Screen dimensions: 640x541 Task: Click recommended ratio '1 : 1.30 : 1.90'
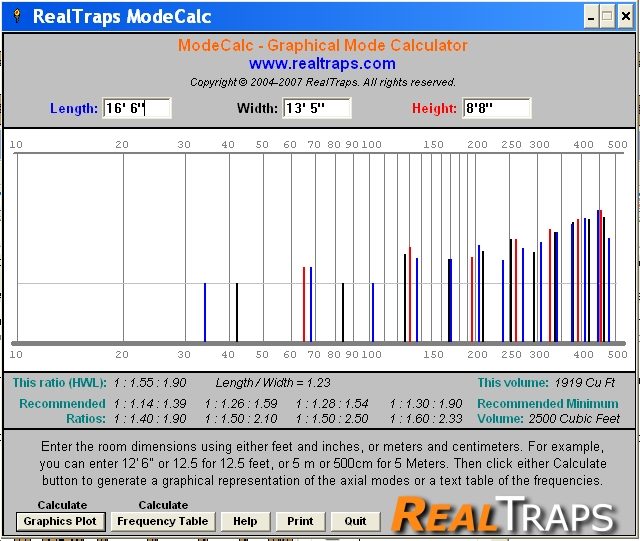(x=426, y=404)
